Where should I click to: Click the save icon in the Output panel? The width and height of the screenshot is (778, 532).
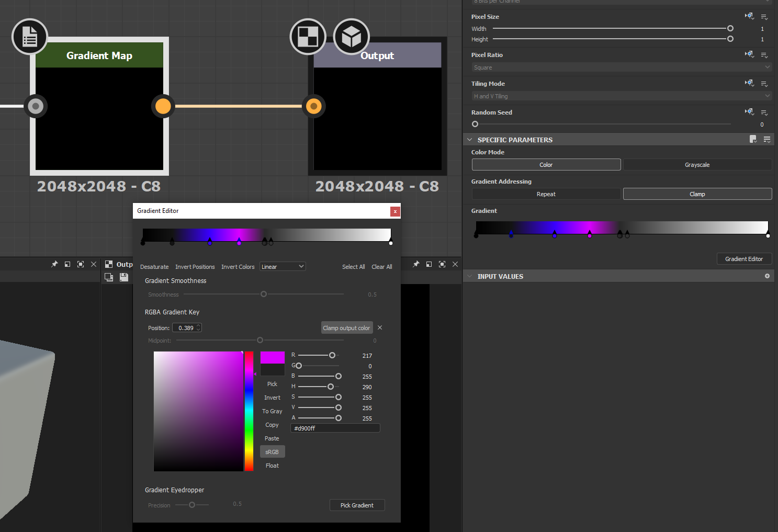124,277
